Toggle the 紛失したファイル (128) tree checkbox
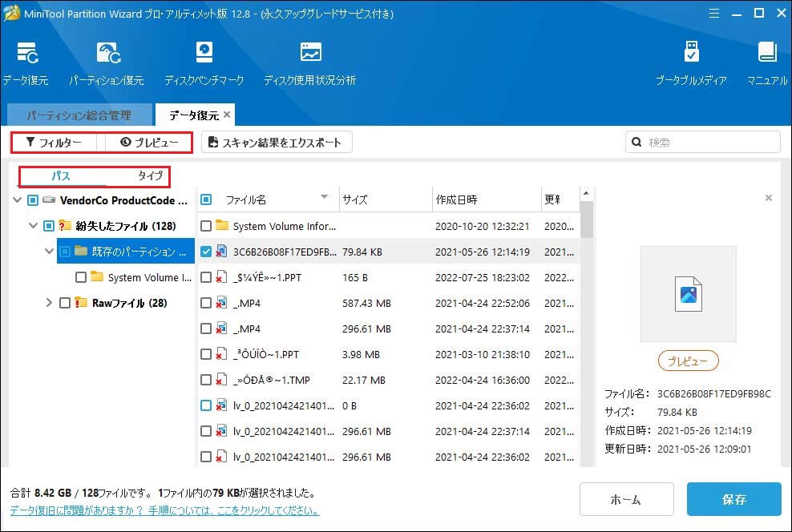This screenshot has height=532, width=792. coord(48,226)
